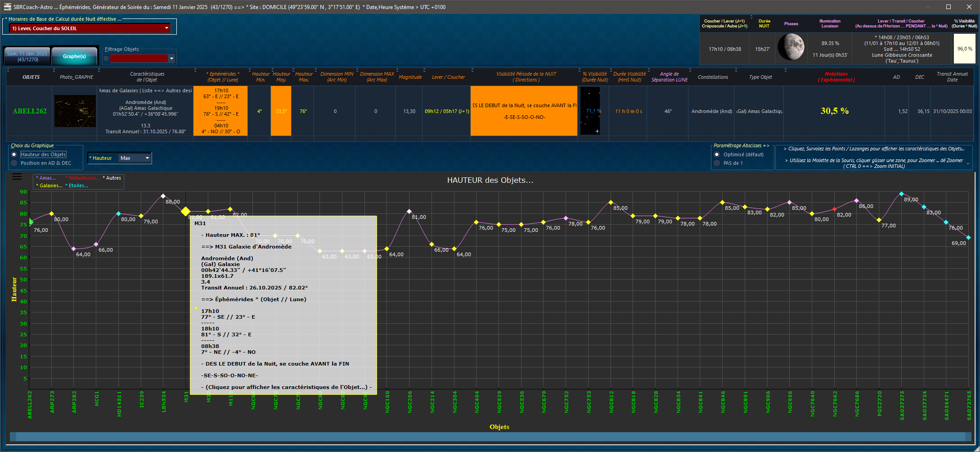This screenshot has width=980, height=452.
Task: Select PAS de 1 radio button
Action: pyautogui.click(x=717, y=163)
